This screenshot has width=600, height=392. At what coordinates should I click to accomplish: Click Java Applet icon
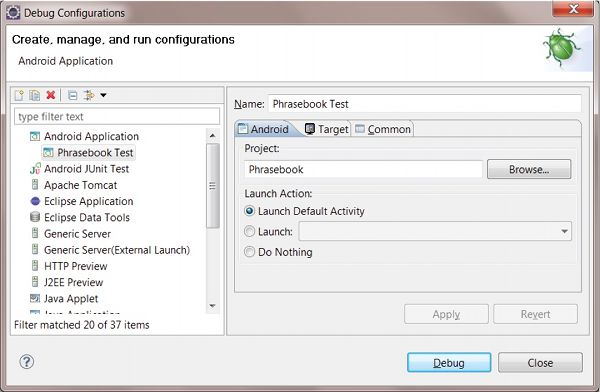coord(35,298)
